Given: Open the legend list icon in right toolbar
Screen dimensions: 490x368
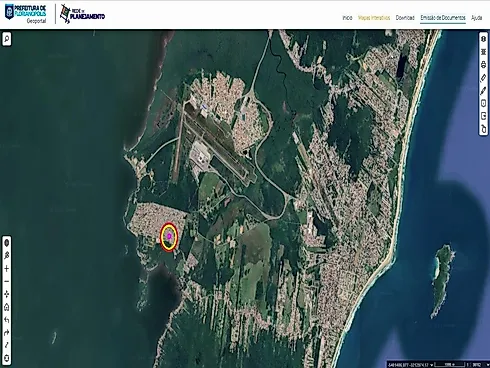Looking at the screenshot, I should 483,52.
